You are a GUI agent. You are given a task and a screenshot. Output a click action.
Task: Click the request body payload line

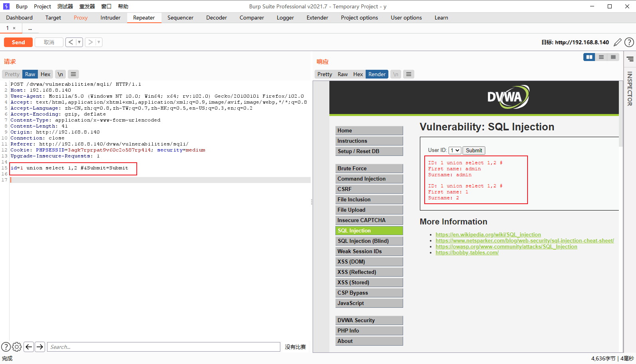69,168
